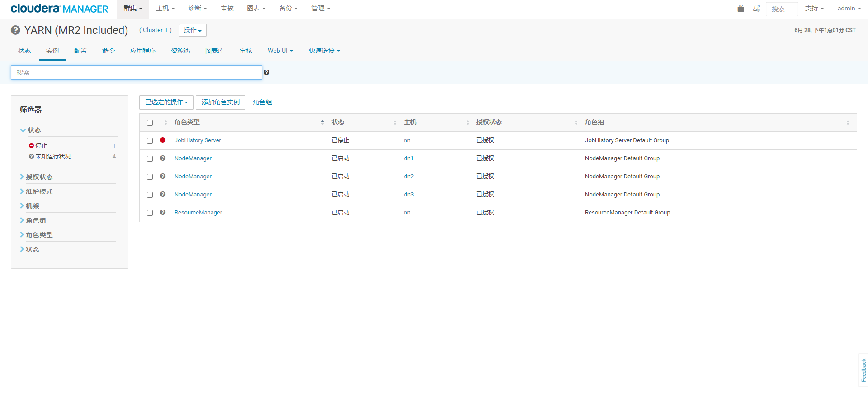Click the 添加角色实例 button
The image size is (868, 410).
(x=221, y=102)
